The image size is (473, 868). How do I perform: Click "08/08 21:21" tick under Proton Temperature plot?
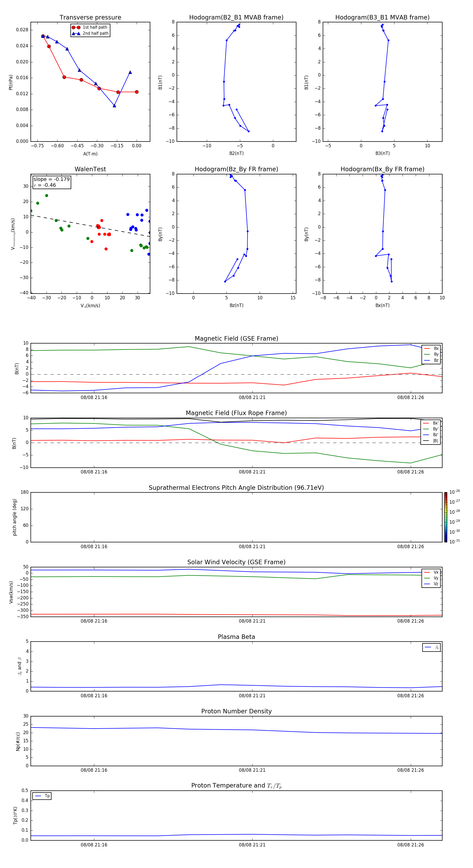pyautogui.click(x=252, y=845)
